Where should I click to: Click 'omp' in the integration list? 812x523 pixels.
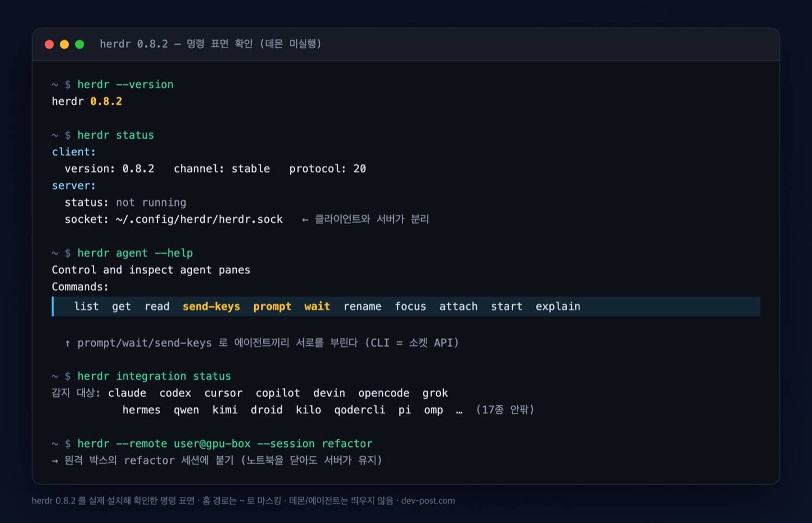(433, 410)
